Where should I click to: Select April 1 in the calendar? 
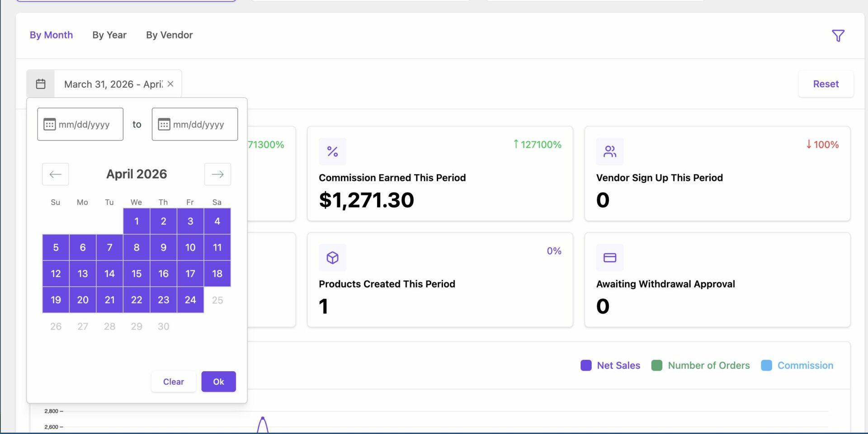[137, 221]
